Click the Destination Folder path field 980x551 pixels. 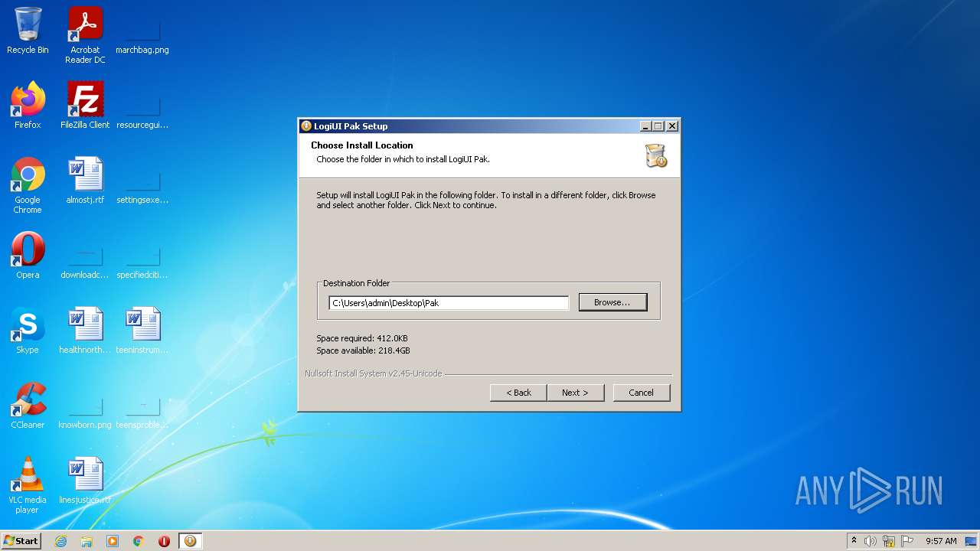449,303
